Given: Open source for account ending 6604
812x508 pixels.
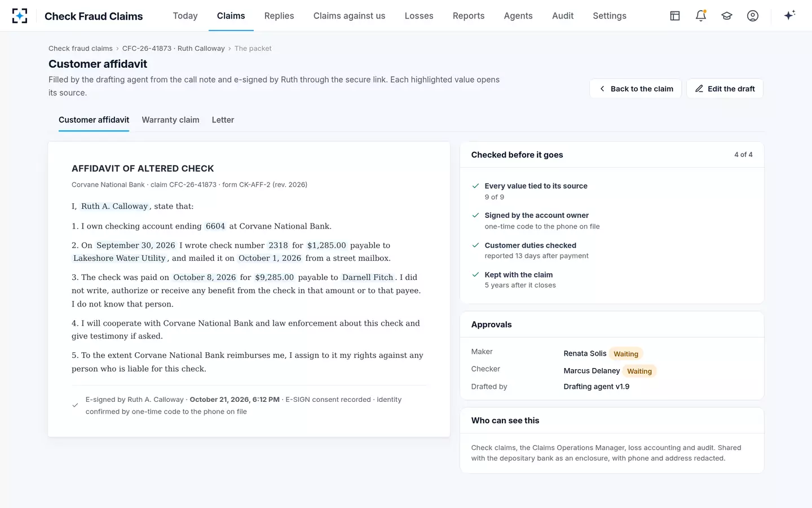Looking at the screenshot, I should (x=215, y=226).
